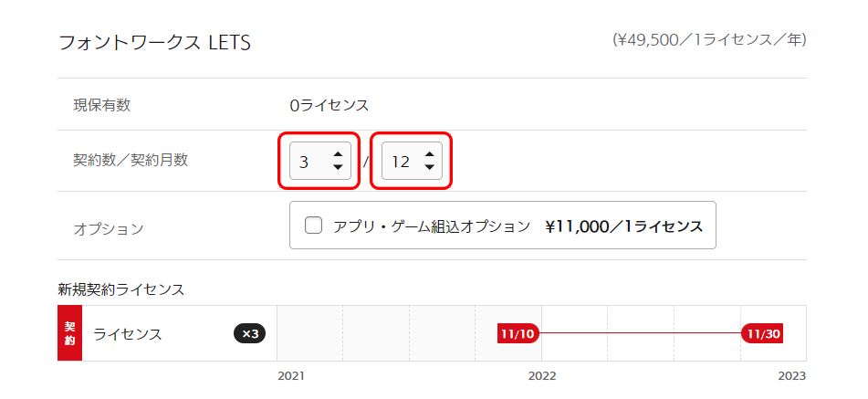Click the 2022 year label on timeline
Viewport: 868px width, 399px height.
542,376
